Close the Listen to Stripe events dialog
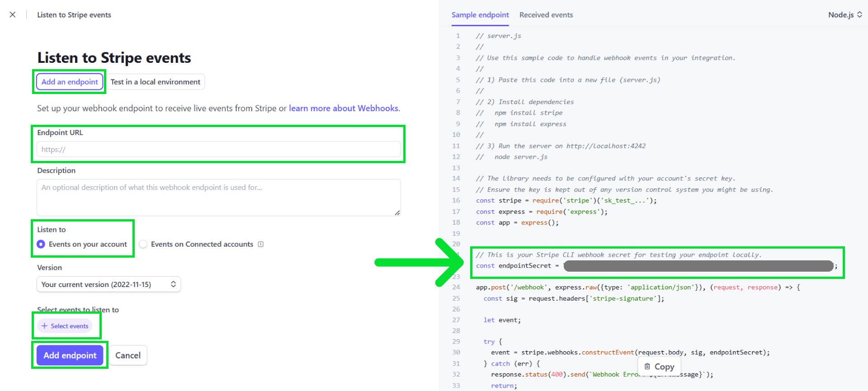This screenshot has width=868, height=391. (13, 14)
